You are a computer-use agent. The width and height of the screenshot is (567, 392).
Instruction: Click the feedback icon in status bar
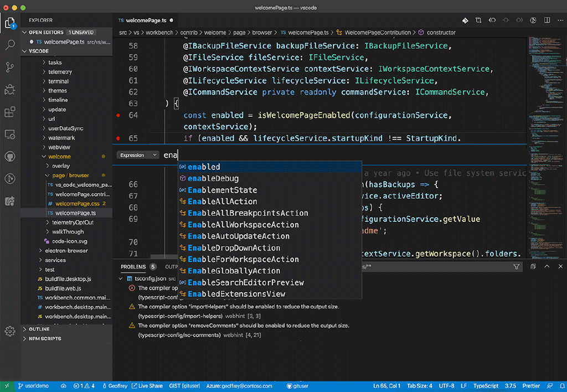point(550,386)
